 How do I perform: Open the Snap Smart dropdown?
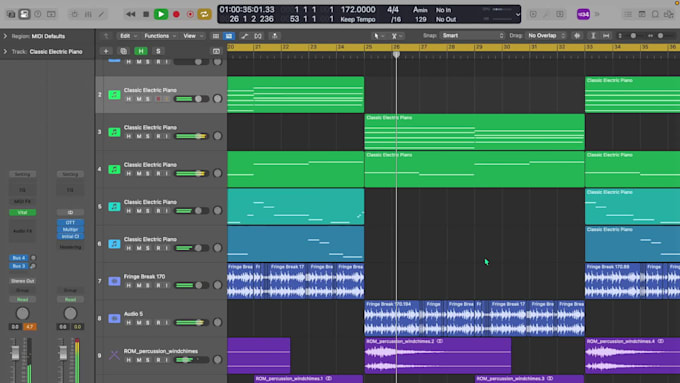472,36
